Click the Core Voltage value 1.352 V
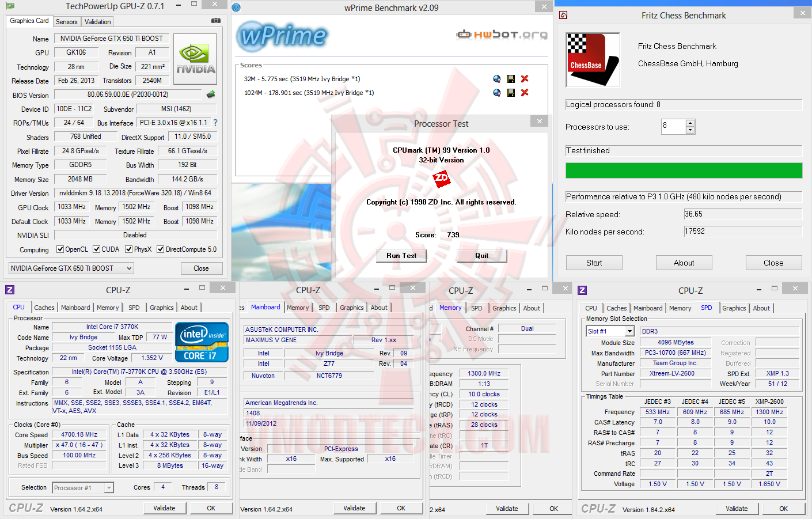The image size is (812, 519). pyautogui.click(x=153, y=358)
